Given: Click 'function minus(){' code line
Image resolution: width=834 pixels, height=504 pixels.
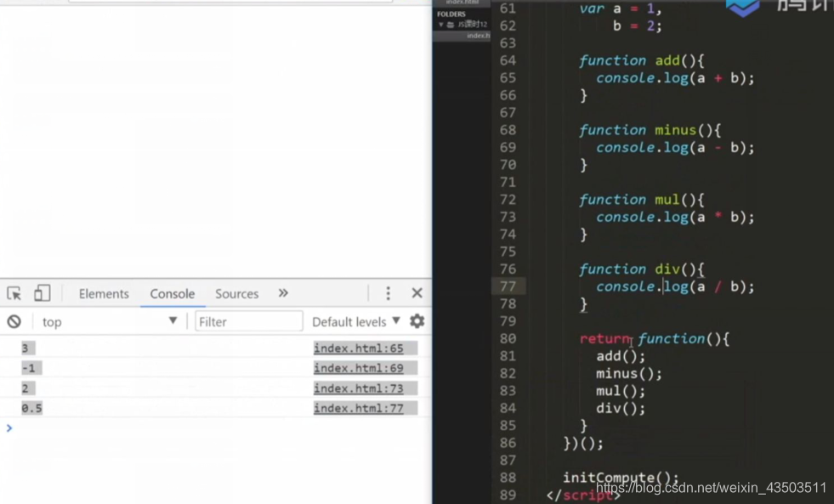Looking at the screenshot, I should (650, 130).
